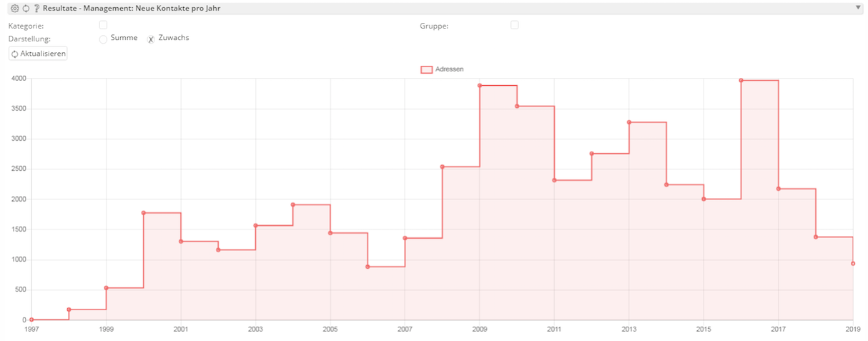Enable the Kategorie checkbox
Screen dimensions: 868x341
(103, 25)
